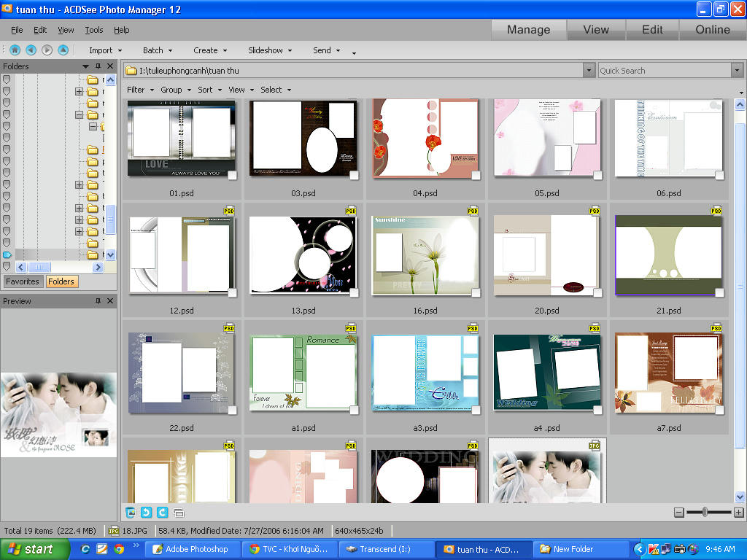Image resolution: width=747 pixels, height=560 pixels.
Task: Expand the quick launch chevron
Action: [x=136, y=545]
